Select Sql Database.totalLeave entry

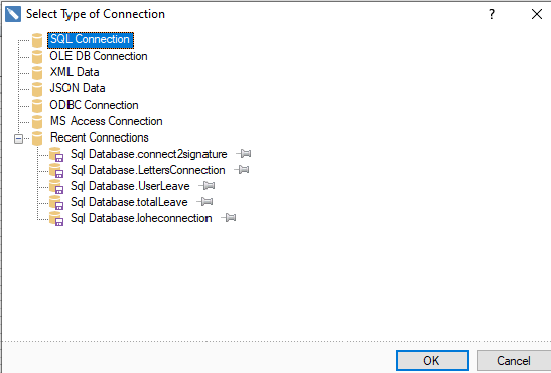click(129, 202)
